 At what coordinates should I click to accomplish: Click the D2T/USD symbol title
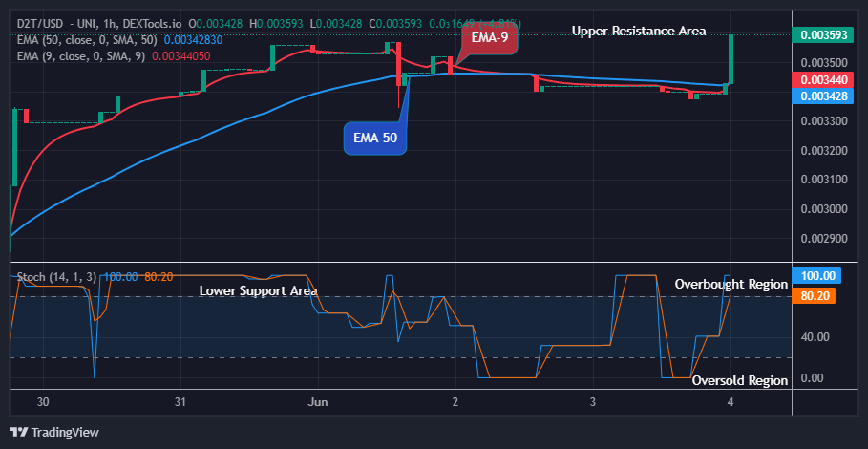40,24
